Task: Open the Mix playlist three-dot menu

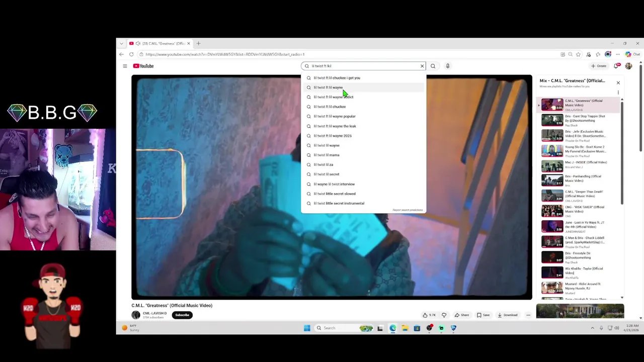Action: click(x=618, y=93)
